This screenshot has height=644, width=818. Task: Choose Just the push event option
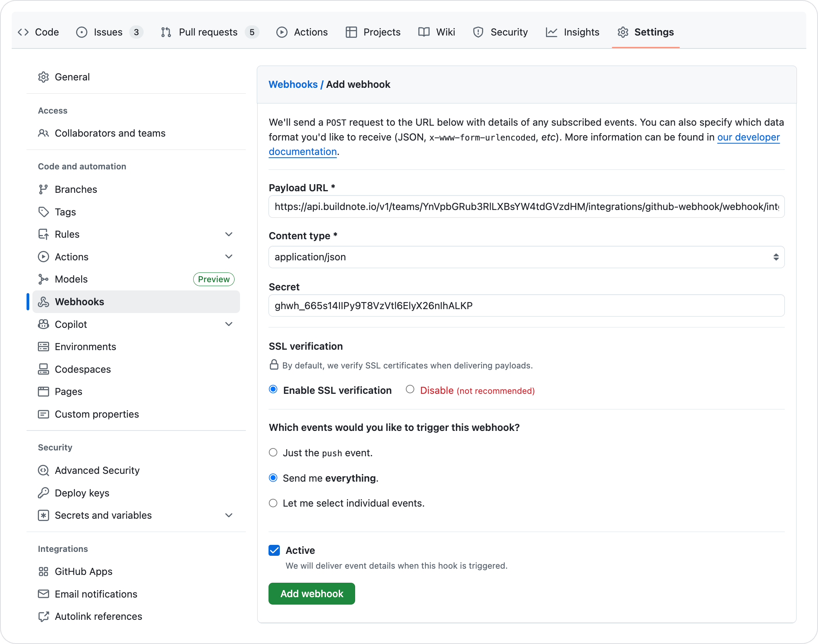[x=273, y=452]
